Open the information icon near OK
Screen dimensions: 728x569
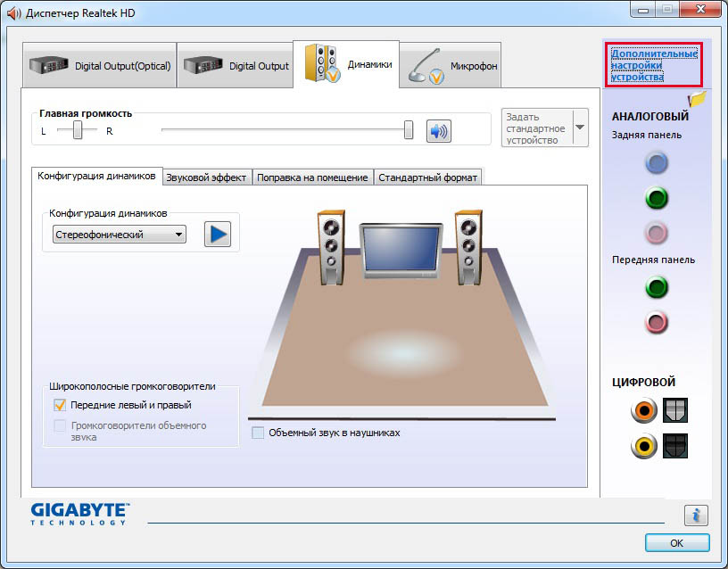(696, 515)
